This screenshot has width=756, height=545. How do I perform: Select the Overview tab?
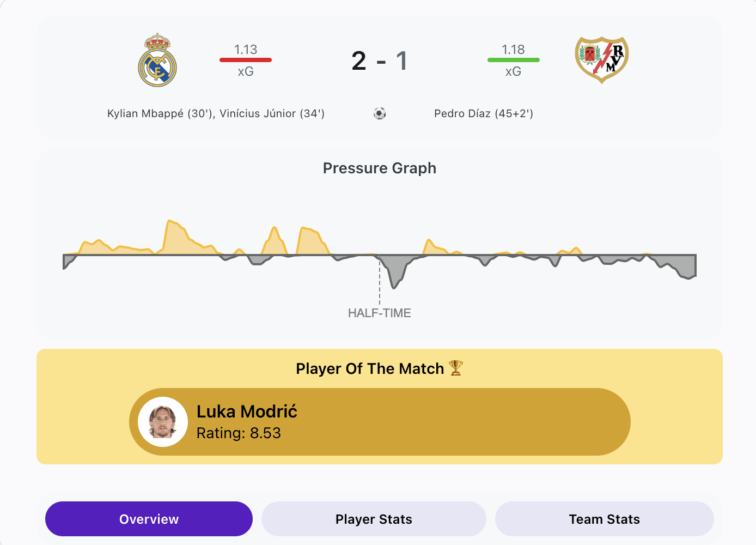pos(149,519)
